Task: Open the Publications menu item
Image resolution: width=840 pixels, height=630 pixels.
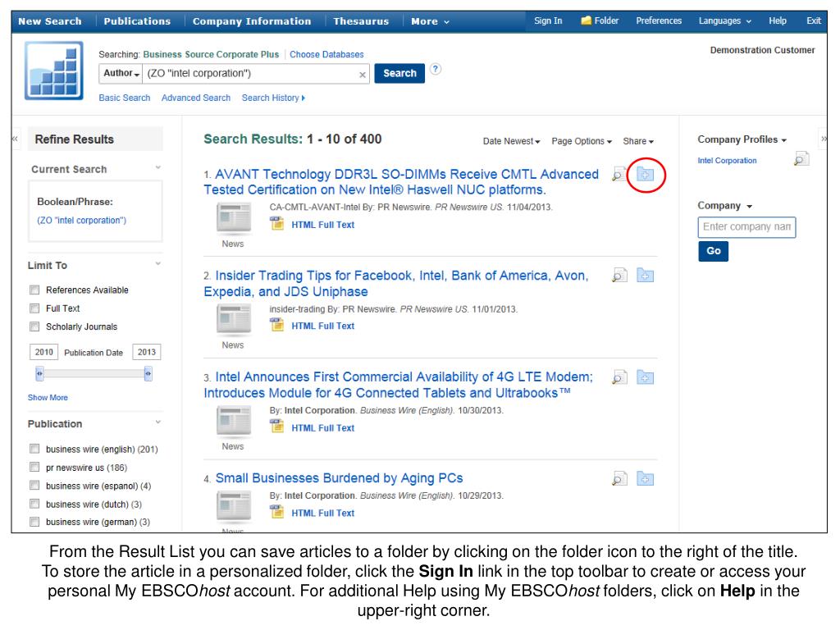Action: point(137,21)
